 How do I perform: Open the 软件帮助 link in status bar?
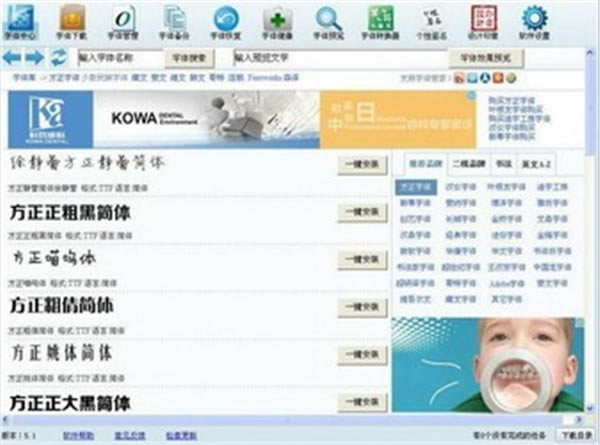pyautogui.click(x=80, y=436)
